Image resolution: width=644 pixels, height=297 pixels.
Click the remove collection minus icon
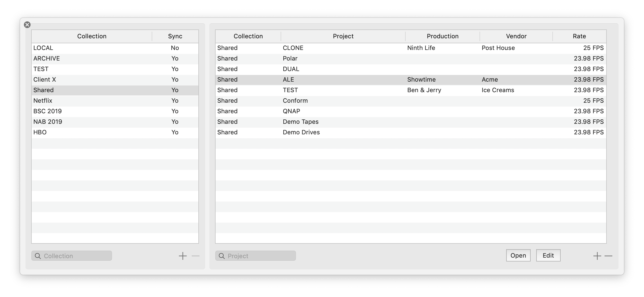click(196, 256)
